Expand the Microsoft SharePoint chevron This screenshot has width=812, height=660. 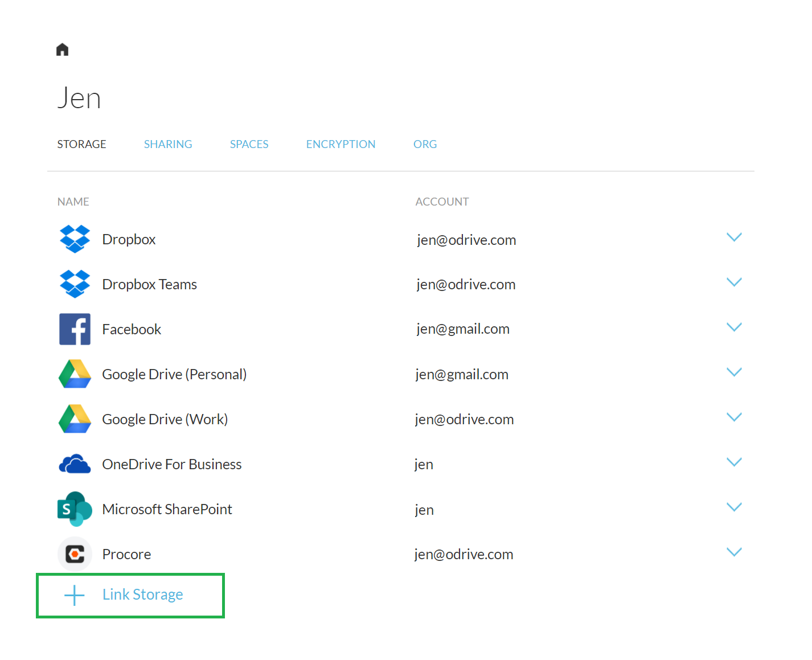coord(734,507)
